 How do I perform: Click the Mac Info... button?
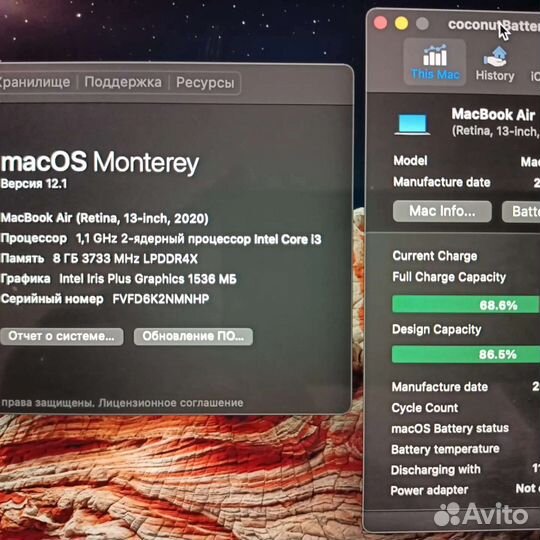[x=442, y=211]
